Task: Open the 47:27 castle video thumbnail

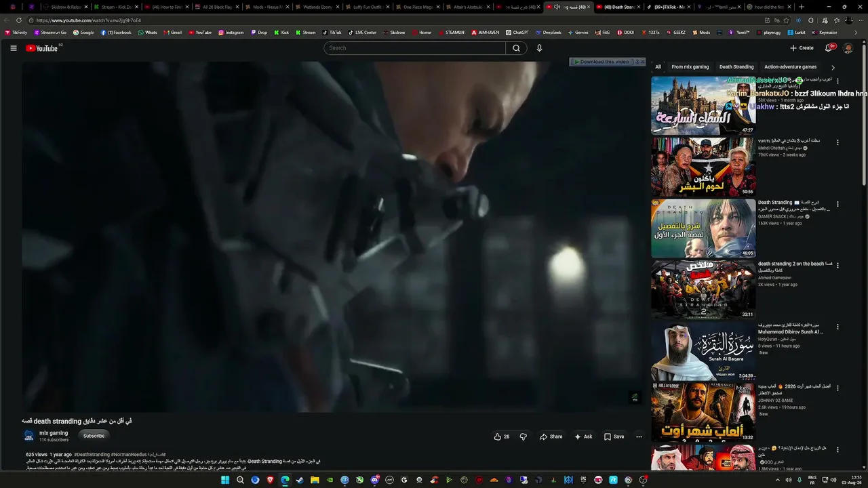Action: coord(703,105)
